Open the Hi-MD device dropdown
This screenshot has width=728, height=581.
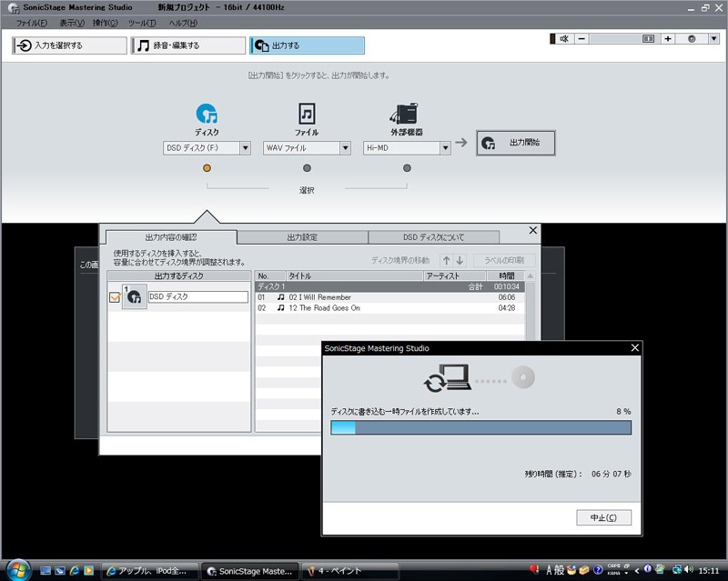tap(407, 147)
